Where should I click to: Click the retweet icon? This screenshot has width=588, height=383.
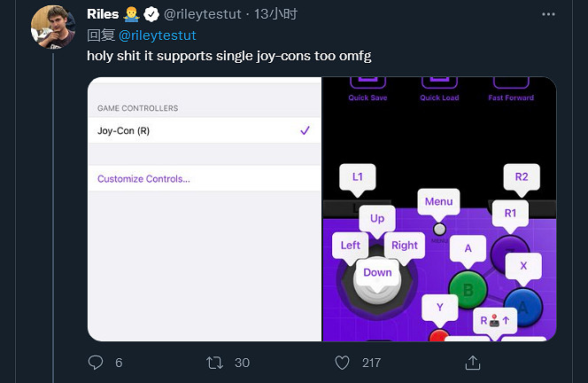click(x=214, y=363)
